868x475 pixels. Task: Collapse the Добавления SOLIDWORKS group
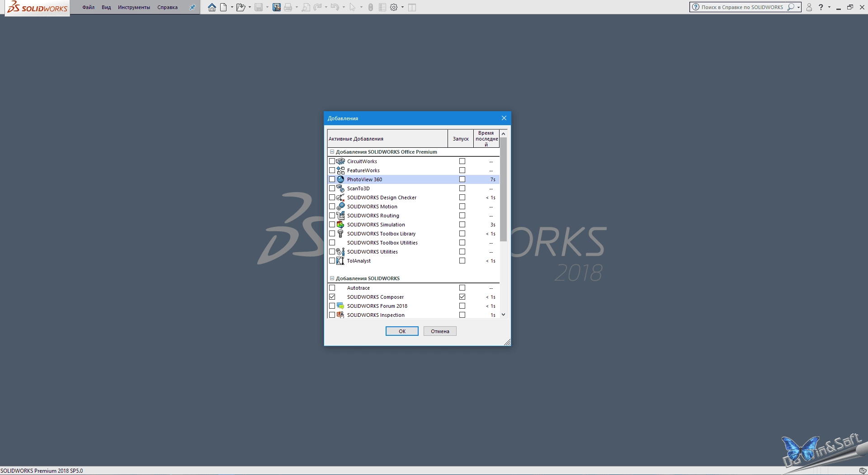332,278
